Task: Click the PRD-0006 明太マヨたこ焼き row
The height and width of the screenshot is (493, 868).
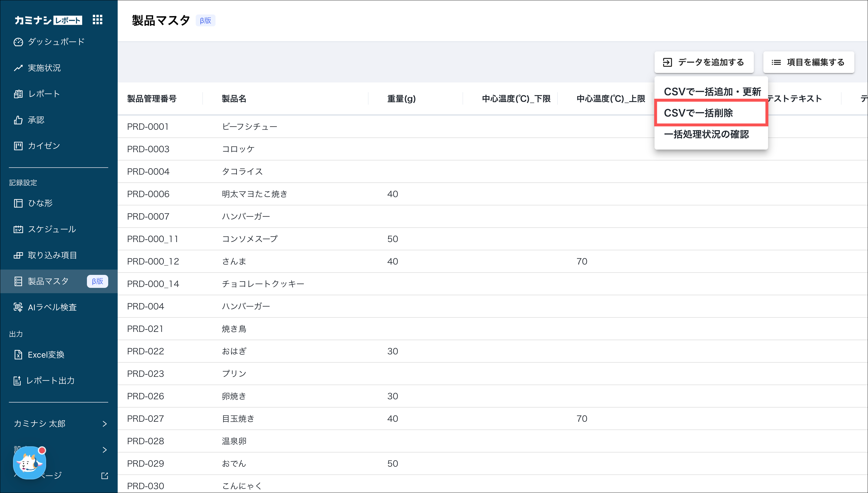Action: (x=254, y=194)
